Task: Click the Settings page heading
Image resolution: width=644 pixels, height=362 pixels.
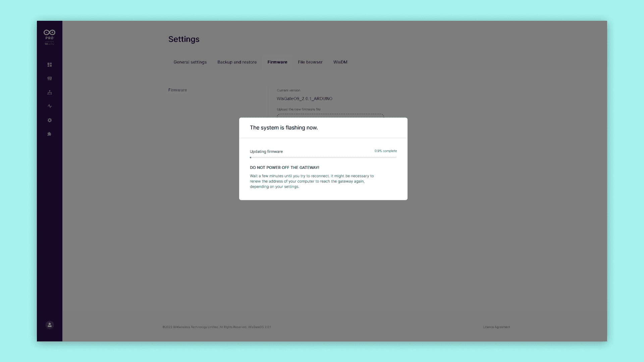Action: 184,39
